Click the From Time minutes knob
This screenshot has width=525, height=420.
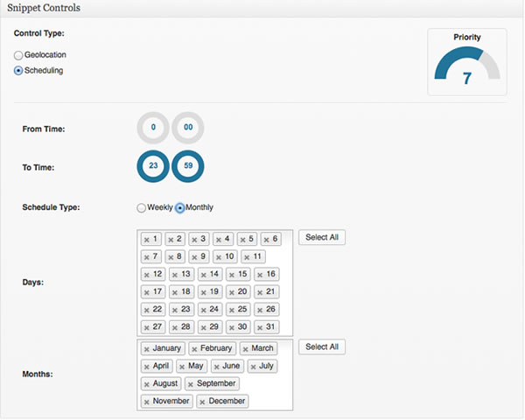point(188,128)
